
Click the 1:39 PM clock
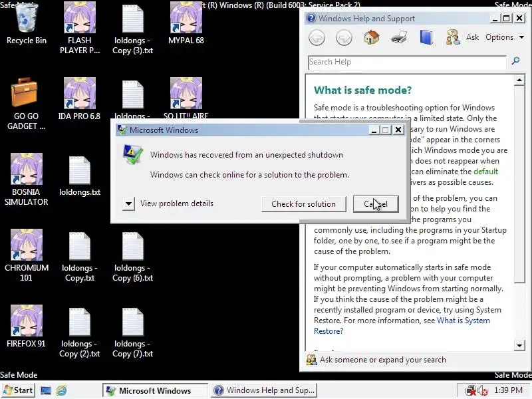(508, 390)
